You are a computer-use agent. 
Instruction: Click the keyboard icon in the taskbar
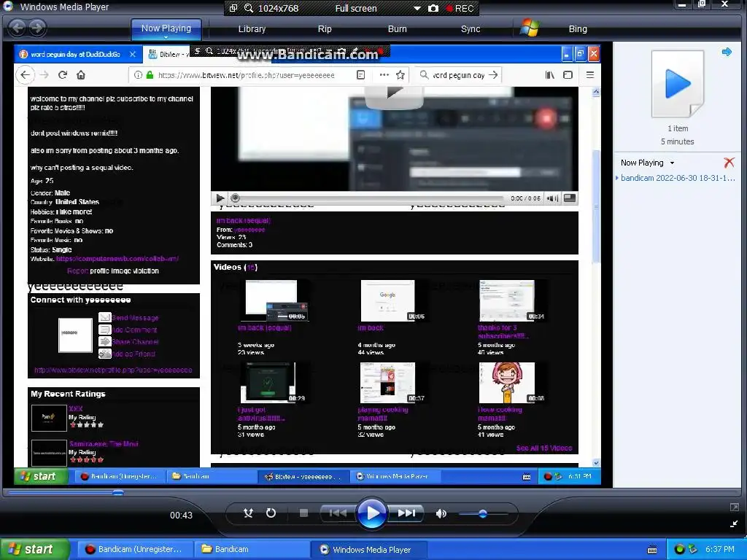tap(652, 550)
